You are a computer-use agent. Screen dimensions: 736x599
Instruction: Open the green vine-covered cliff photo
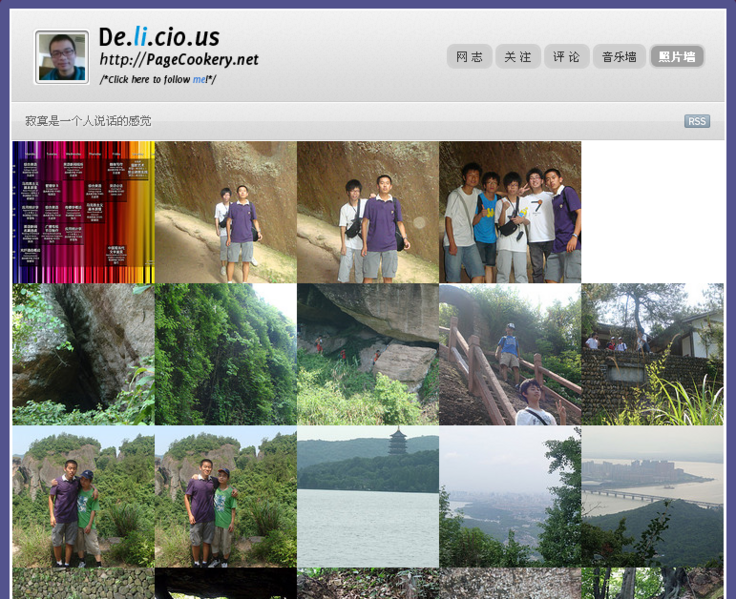[225, 355]
